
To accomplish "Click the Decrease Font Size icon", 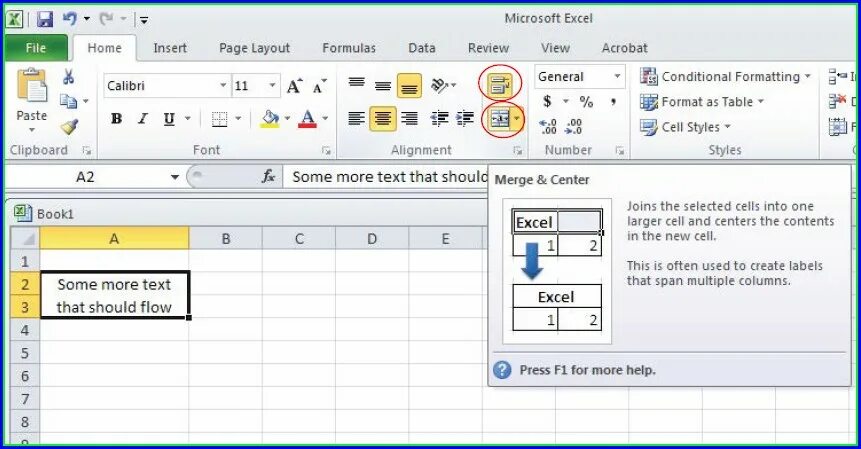I will [x=320, y=86].
